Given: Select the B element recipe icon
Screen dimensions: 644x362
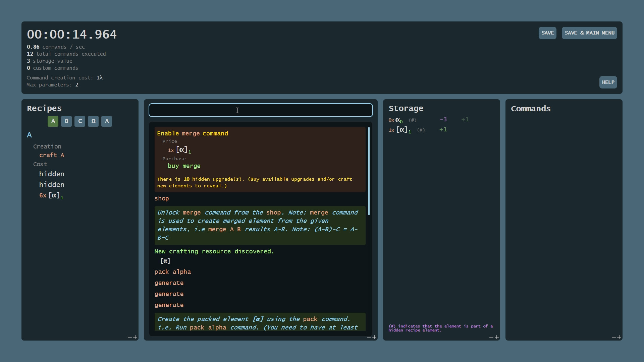Looking at the screenshot, I should tap(66, 121).
